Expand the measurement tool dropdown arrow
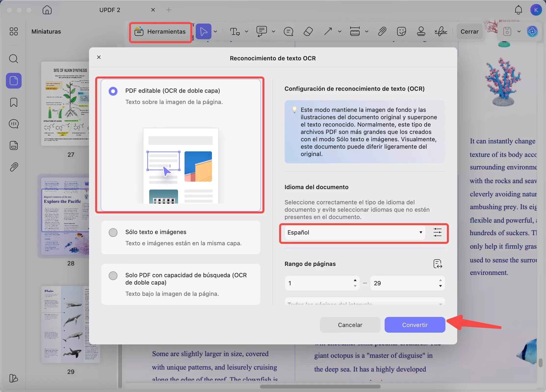The image size is (546, 392). [367, 31]
